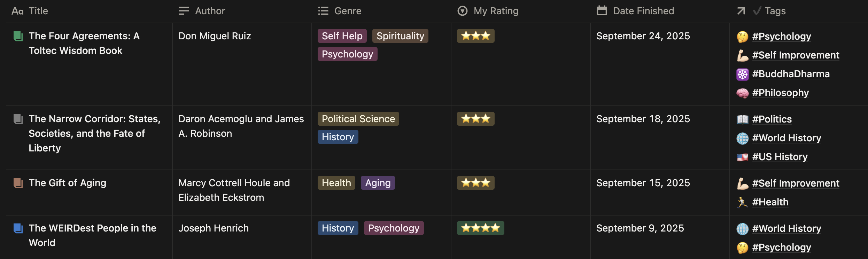Click the green book icon beside The Four Agreements
Viewport: 868px width, 259px height.
[18, 36]
